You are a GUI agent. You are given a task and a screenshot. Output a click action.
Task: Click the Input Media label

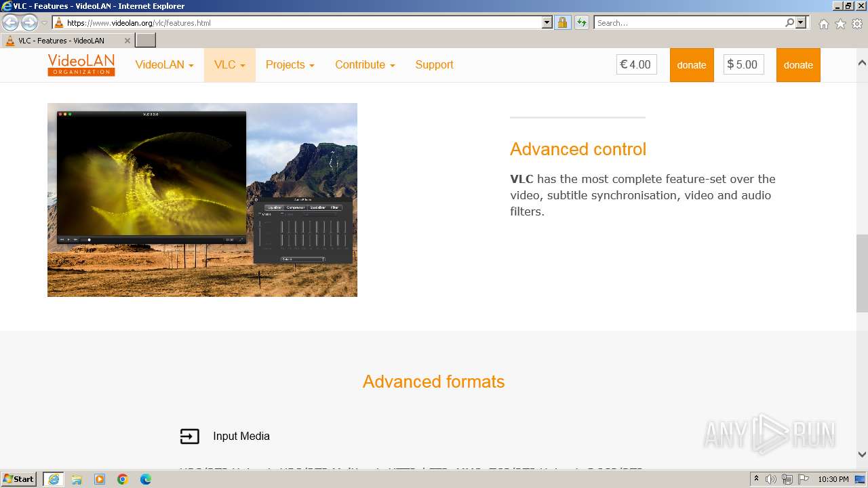pos(241,436)
